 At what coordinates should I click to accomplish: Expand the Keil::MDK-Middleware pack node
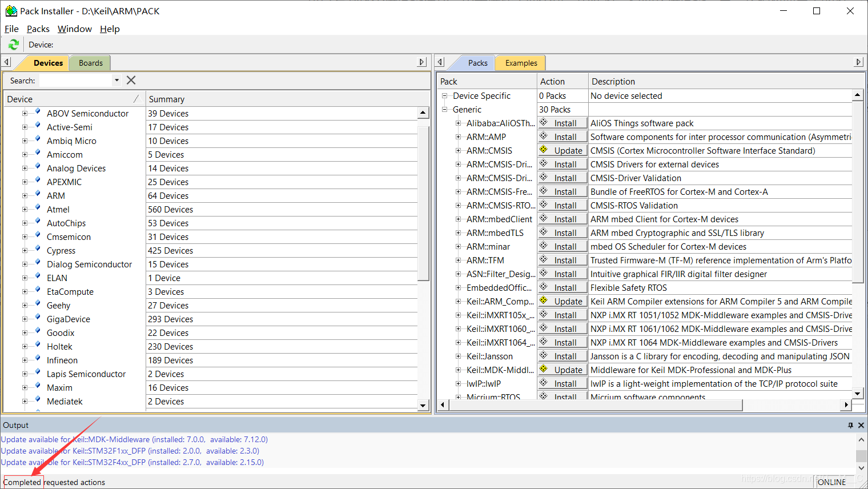pos(458,370)
